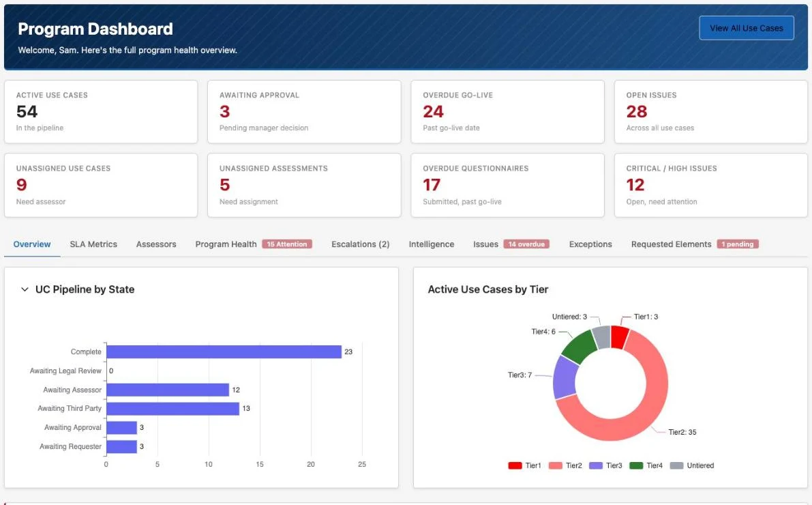812x505 pixels.
Task: Click the 'Untiered: 3' chart label
Action: (569, 316)
